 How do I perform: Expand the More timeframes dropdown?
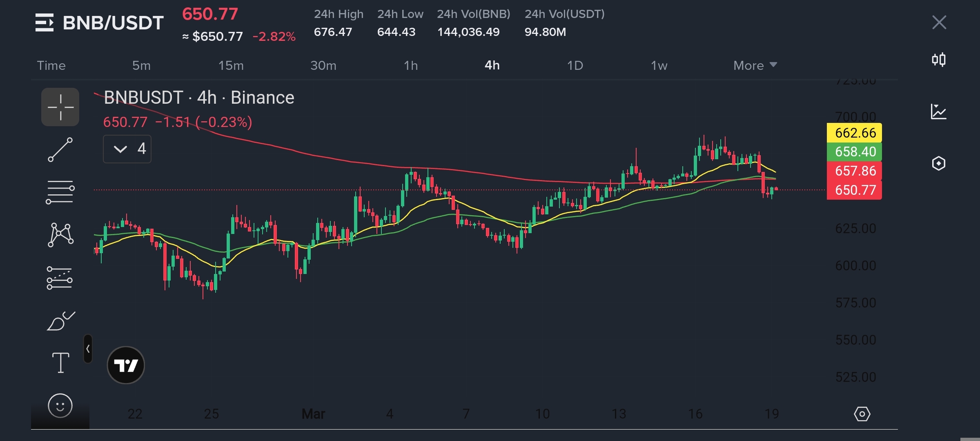[x=755, y=65]
